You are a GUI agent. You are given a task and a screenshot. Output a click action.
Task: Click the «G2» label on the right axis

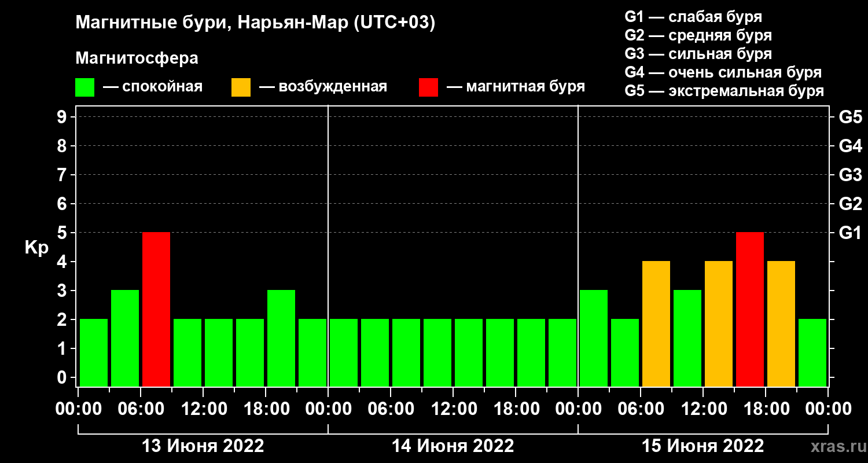tap(850, 204)
